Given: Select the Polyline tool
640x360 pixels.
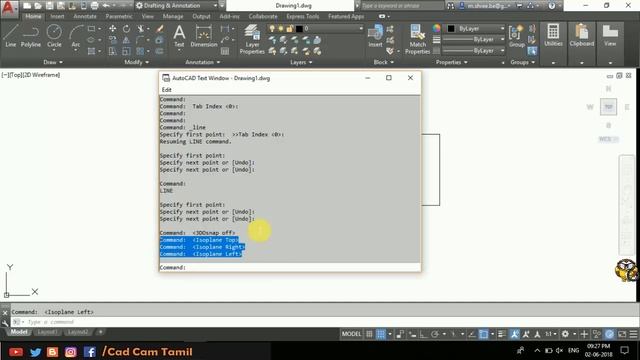Looking at the screenshot, I should 31,36.
